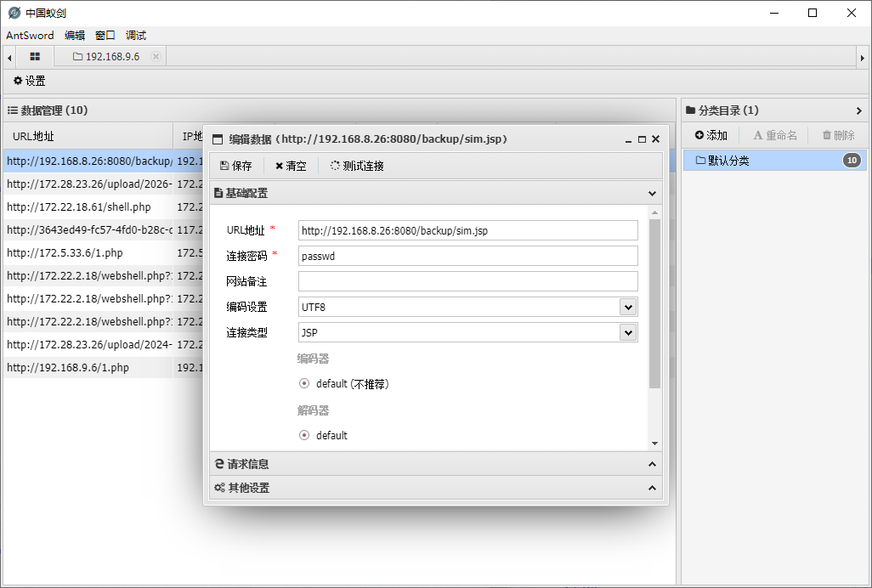Screen dimensions: 872x588
Task: Maximize the 编辑数据 dialog window
Action: pyautogui.click(x=642, y=139)
